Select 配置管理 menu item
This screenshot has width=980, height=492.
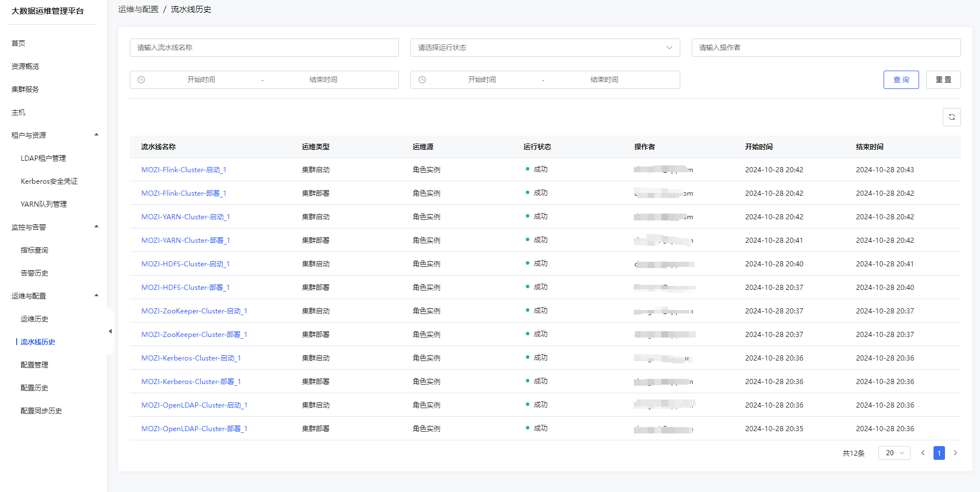pyautogui.click(x=34, y=365)
